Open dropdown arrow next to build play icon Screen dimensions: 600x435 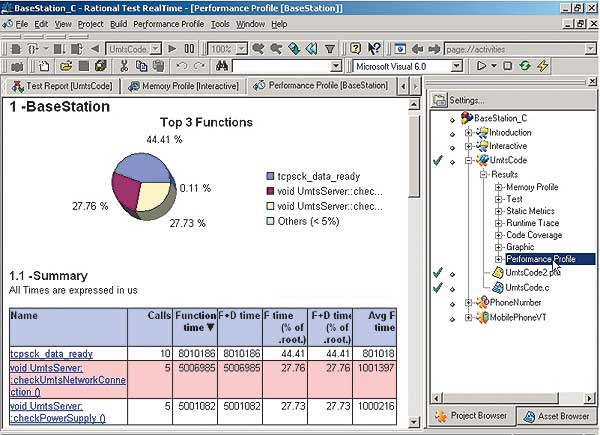tap(494, 66)
